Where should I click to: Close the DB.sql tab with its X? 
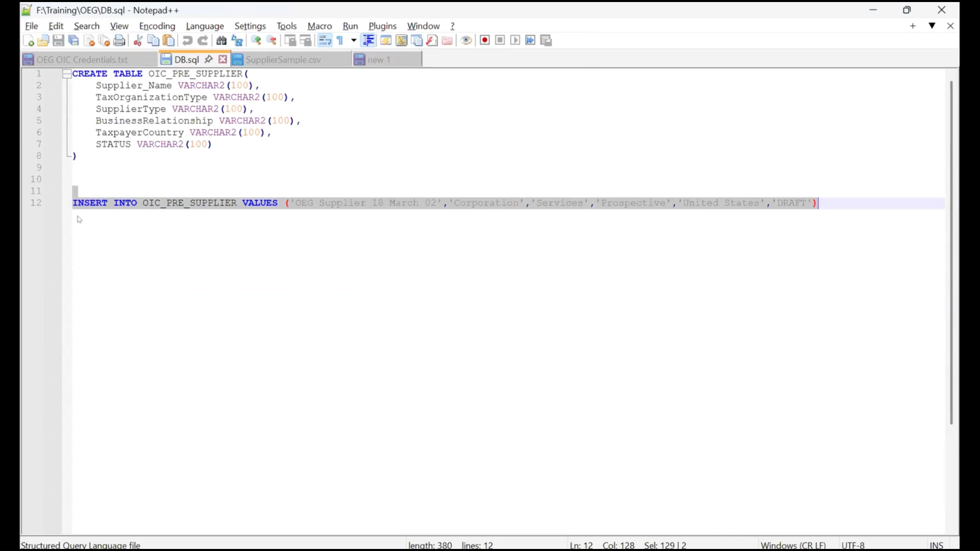coord(223,59)
